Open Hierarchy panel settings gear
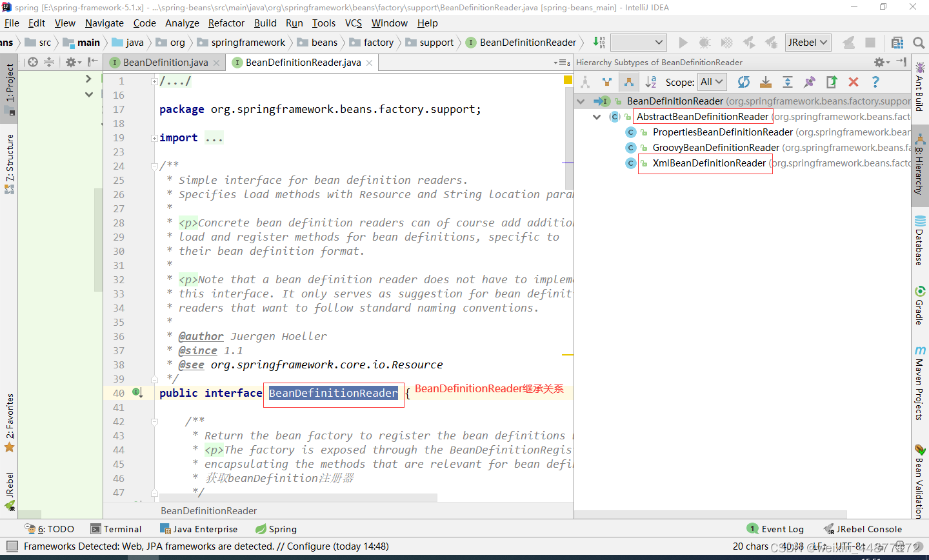 [881, 63]
